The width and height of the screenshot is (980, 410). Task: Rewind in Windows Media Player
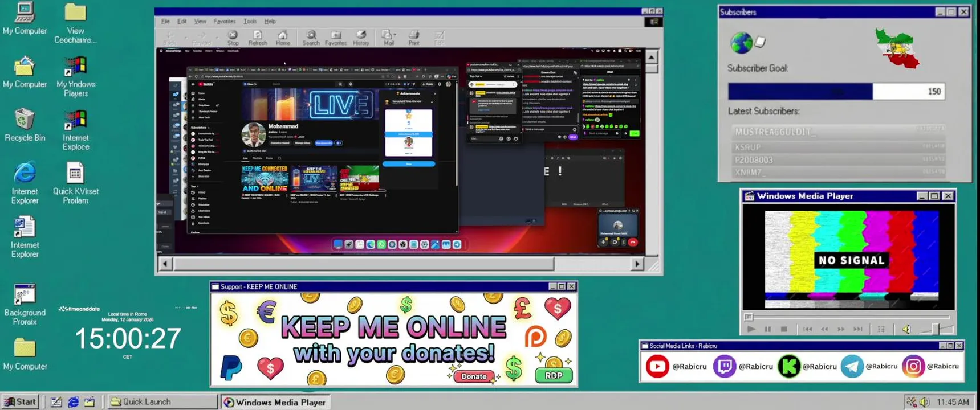coord(824,329)
